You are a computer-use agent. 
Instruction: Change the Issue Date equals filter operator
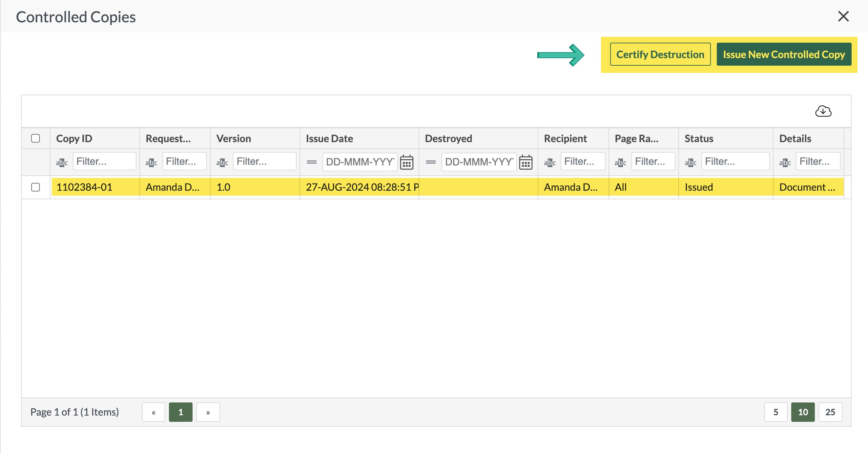click(x=312, y=162)
